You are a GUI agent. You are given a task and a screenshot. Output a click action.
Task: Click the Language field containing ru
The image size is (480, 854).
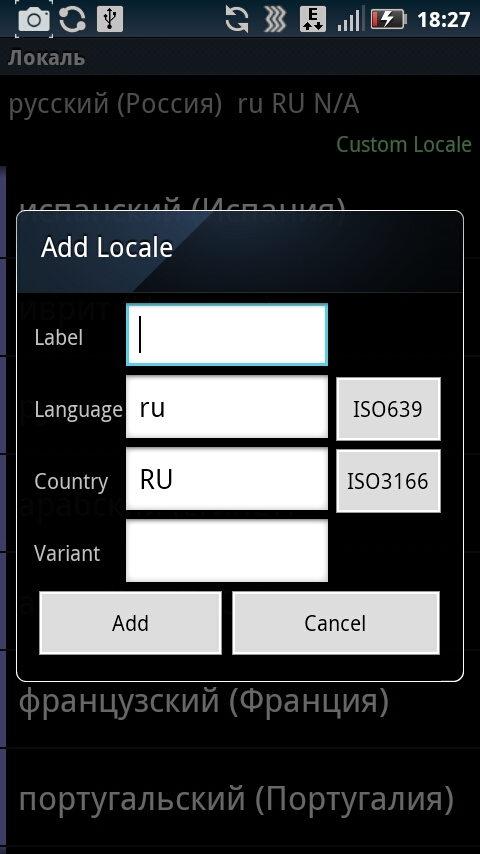(227, 407)
